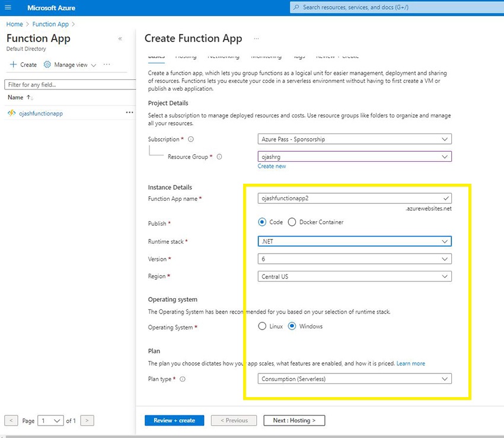Screen dimensions: 504x438
Task: Open more options ellipsis beside Manage view
Action: 107,64
